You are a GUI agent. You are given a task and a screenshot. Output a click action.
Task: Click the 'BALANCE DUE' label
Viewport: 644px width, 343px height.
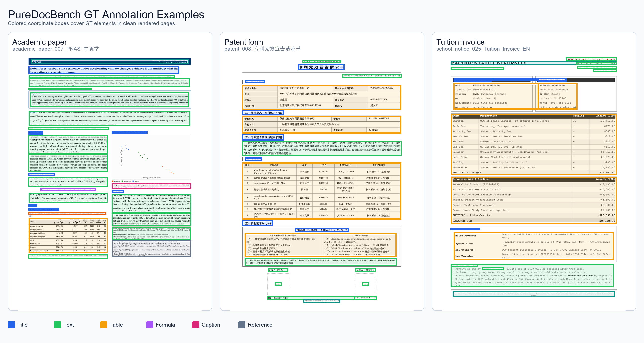click(x=462, y=221)
